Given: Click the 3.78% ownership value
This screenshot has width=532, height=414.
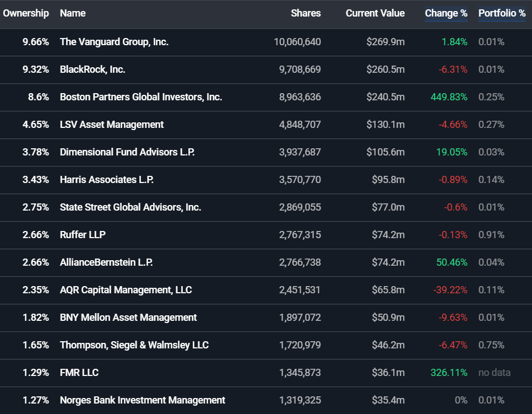Looking at the screenshot, I should [x=36, y=152].
